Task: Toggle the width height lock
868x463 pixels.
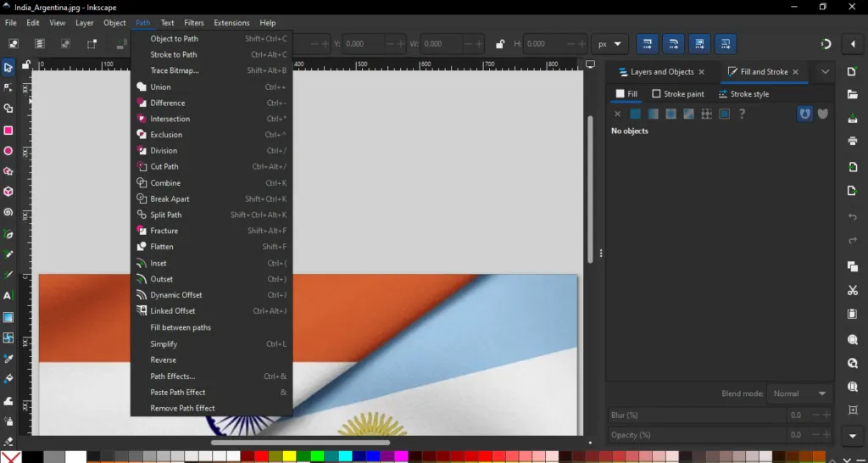Action: 500,44
